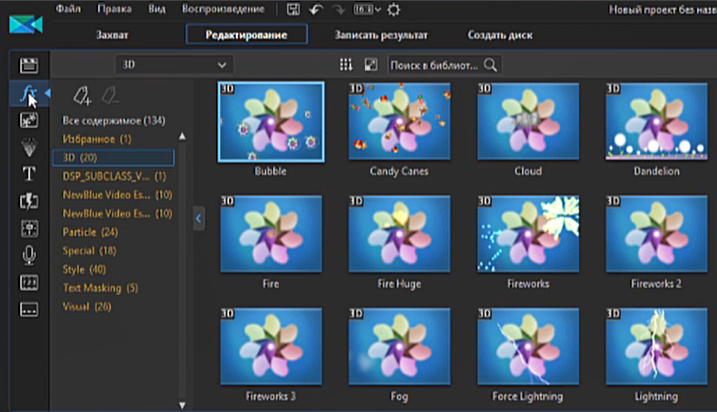
Task: Click the add new tag icon
Action: point(83,96)
